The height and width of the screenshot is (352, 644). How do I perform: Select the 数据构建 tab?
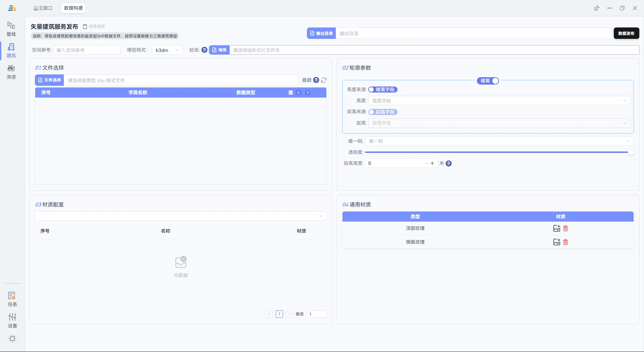(73, 8)
